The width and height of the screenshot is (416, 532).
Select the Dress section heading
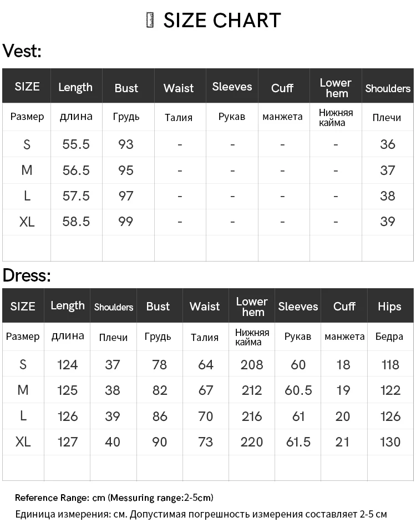tap(27, 275)
